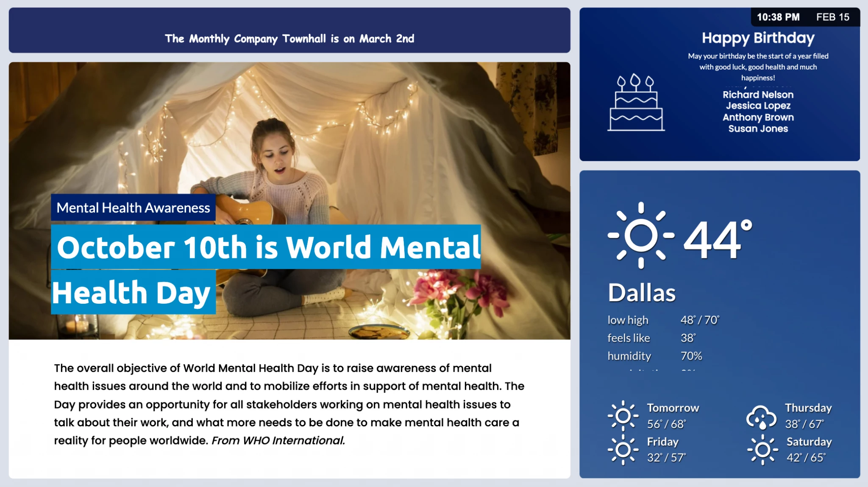
Task: Click the humidity 70% reading
Action: 691,356
